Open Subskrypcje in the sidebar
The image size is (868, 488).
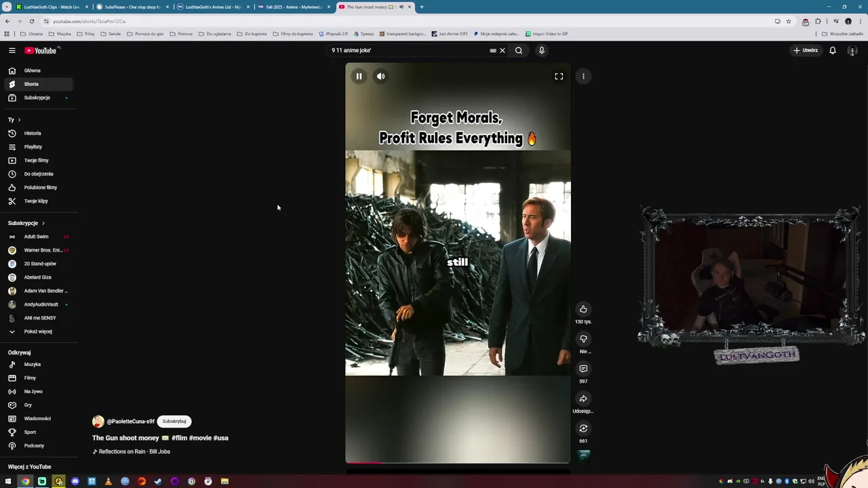pos(39,98)
